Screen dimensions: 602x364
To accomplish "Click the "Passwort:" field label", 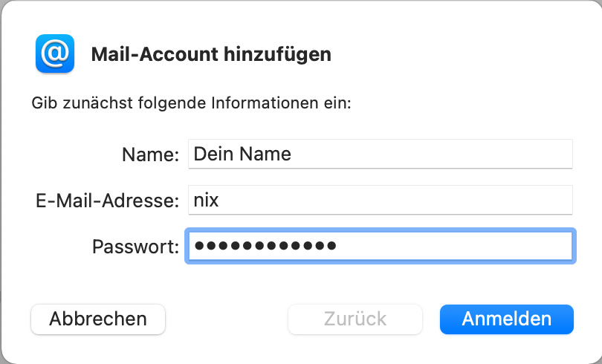I will (x=136, y=246).
